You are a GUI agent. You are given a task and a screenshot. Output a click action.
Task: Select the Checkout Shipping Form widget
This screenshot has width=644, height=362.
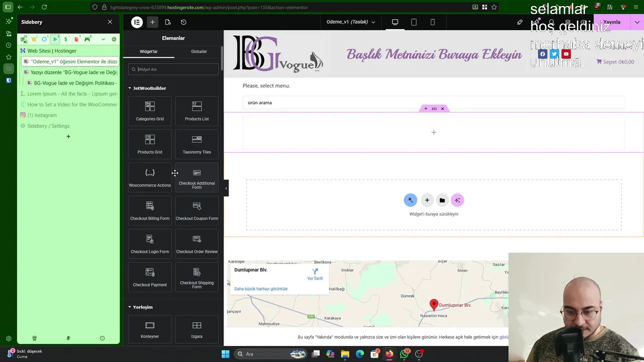tap(197, 277)
